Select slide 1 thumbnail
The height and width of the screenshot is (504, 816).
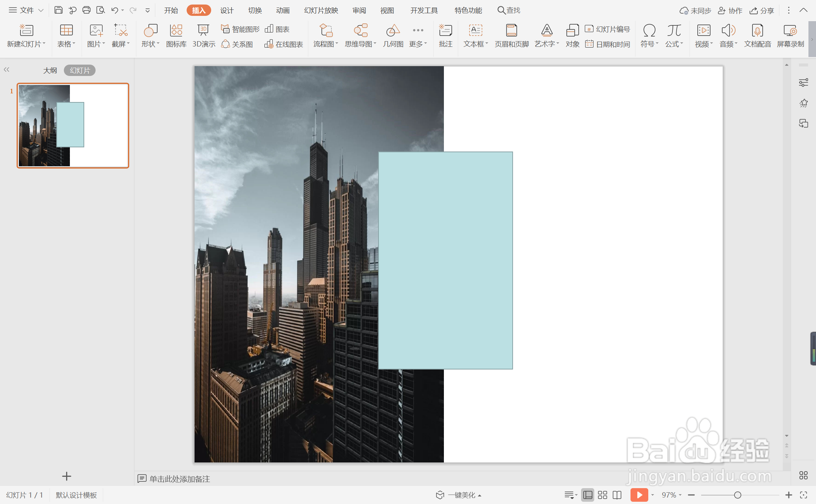(x=73, y=125)
